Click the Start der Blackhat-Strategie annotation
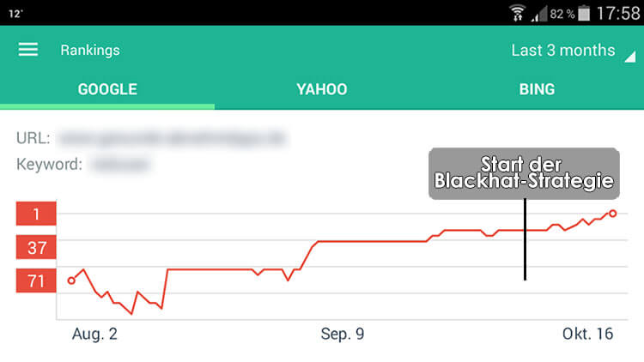This screenshot has width=644, height=362. point(524,173)
